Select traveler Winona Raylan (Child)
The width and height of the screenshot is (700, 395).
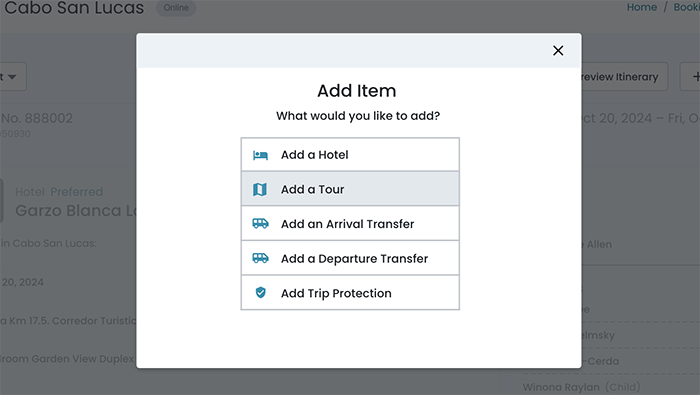point(581,387)
